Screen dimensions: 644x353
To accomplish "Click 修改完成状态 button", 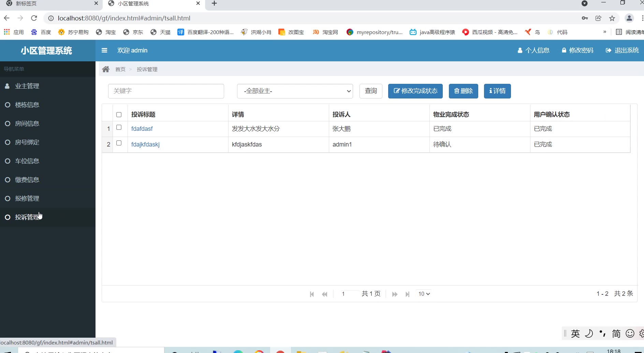I will click(415, 91).
